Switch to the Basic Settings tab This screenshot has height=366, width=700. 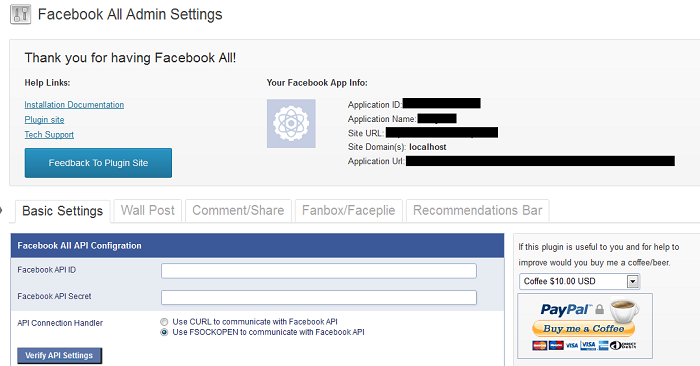click(62, 211)
